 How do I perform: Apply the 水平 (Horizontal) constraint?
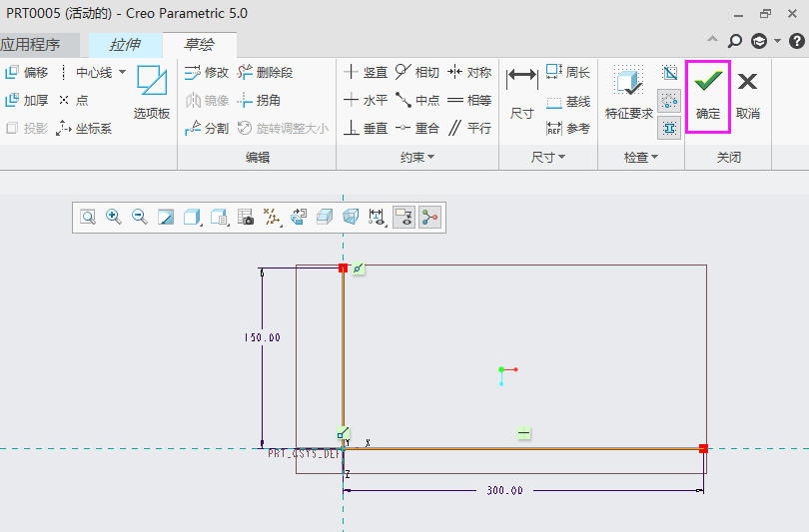tap(366, 100)
